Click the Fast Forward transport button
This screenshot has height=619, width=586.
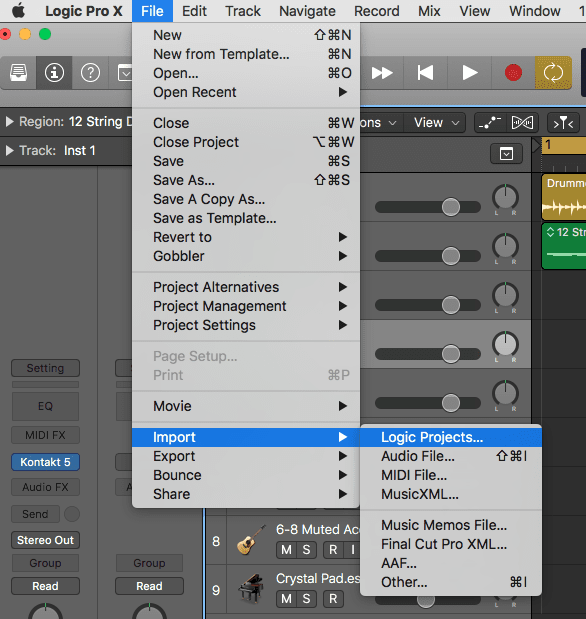click(x=382, y=73)
